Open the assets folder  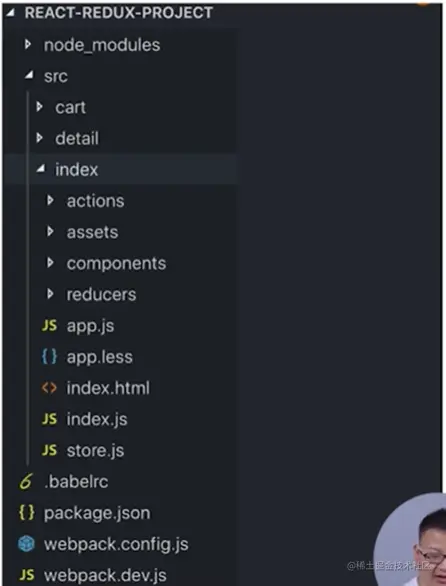point(120,232)
